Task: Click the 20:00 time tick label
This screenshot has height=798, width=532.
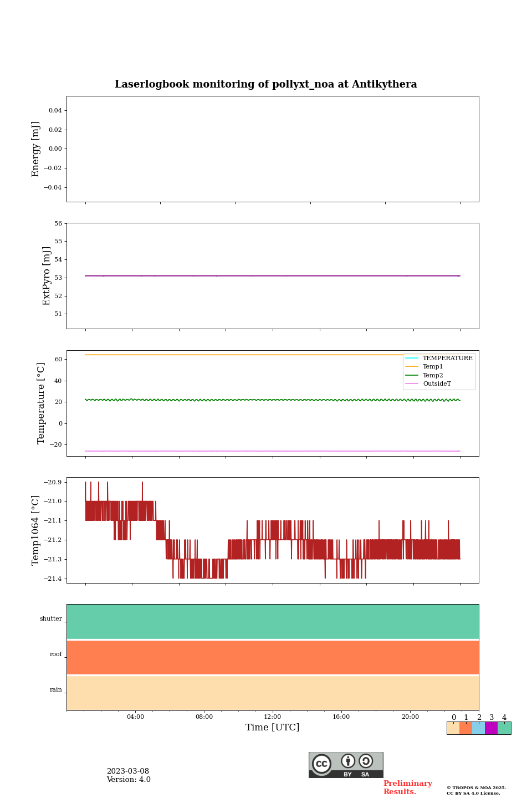Action: 410,717
